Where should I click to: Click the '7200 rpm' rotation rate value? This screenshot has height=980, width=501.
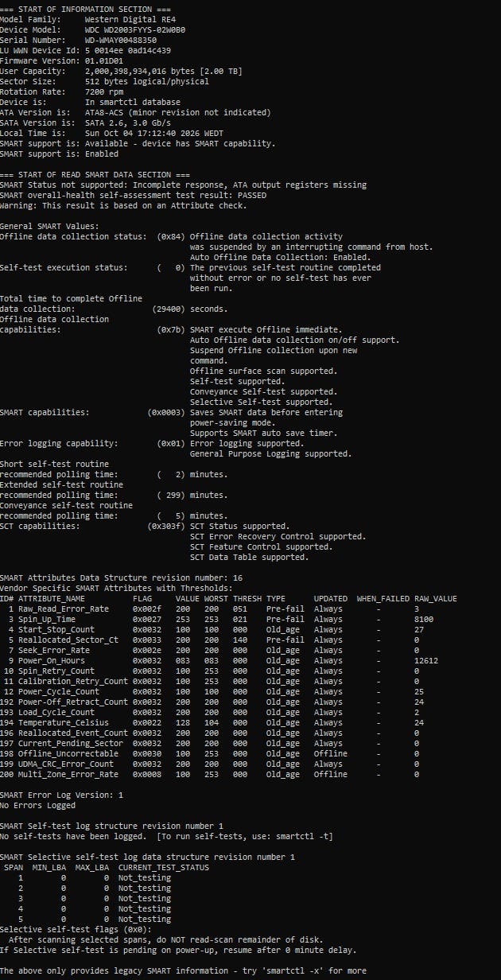[x=104, y=91]
